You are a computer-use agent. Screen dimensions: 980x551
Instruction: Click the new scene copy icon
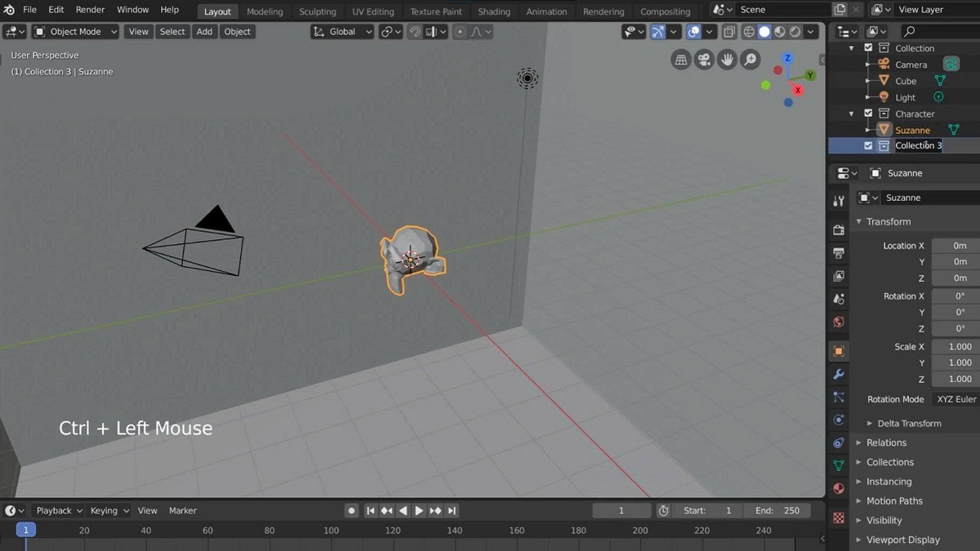click(840, 10)
